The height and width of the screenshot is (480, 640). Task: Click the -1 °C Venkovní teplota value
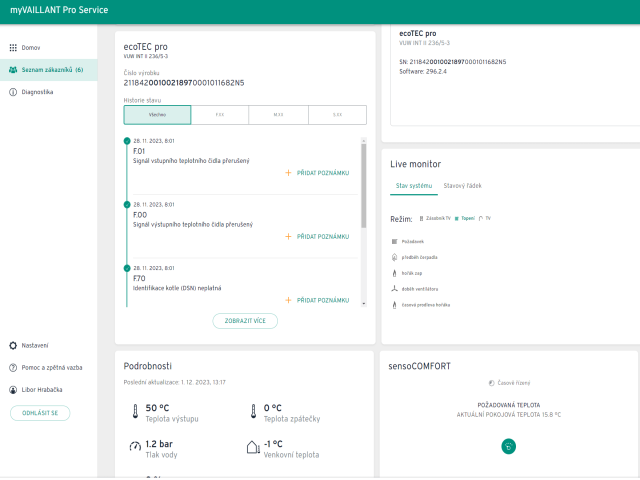click(273, 444)
